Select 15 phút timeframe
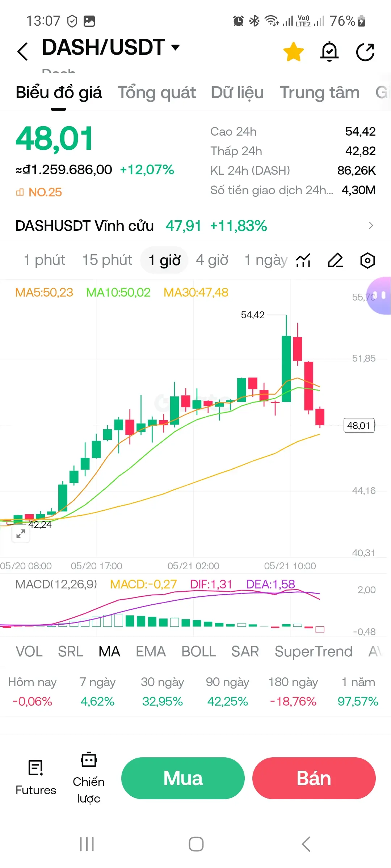The image size is (391, 868). point(107,260)
